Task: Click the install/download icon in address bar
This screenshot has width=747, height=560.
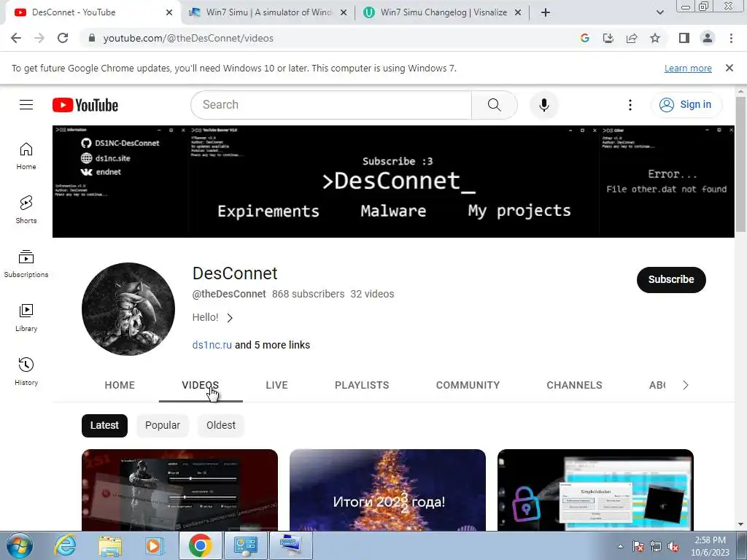Action: point(608,38)
